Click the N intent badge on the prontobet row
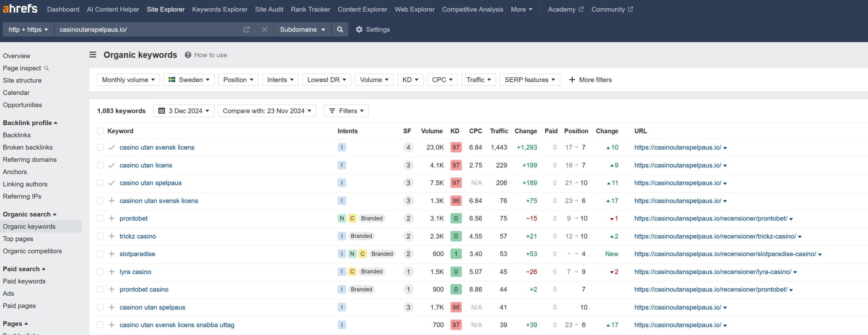This screenshot has width=868, height=335. 342,218
